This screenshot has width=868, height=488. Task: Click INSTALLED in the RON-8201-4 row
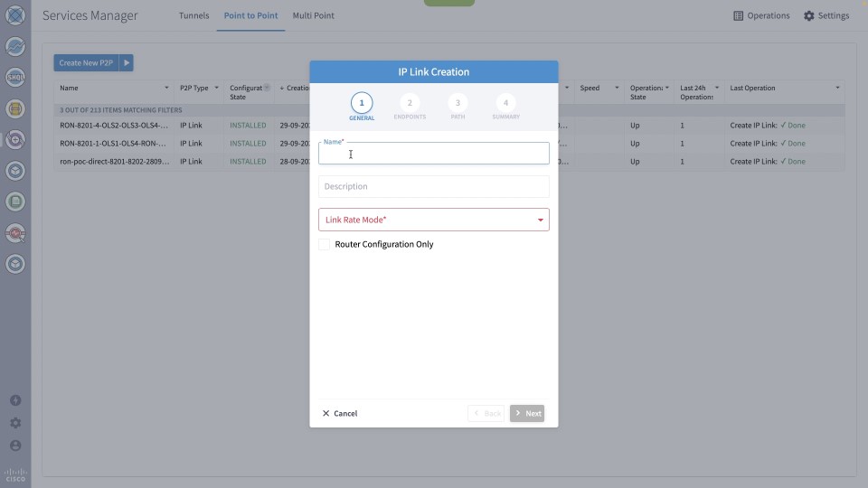point(248,126)
